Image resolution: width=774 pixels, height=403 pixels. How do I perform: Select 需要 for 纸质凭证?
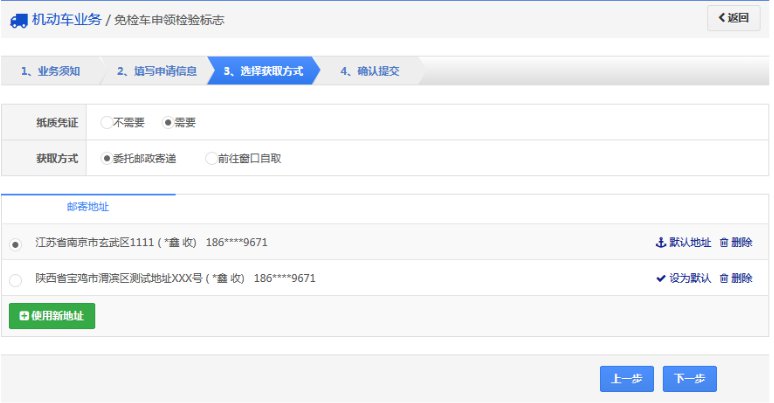(x=168, y=123)
